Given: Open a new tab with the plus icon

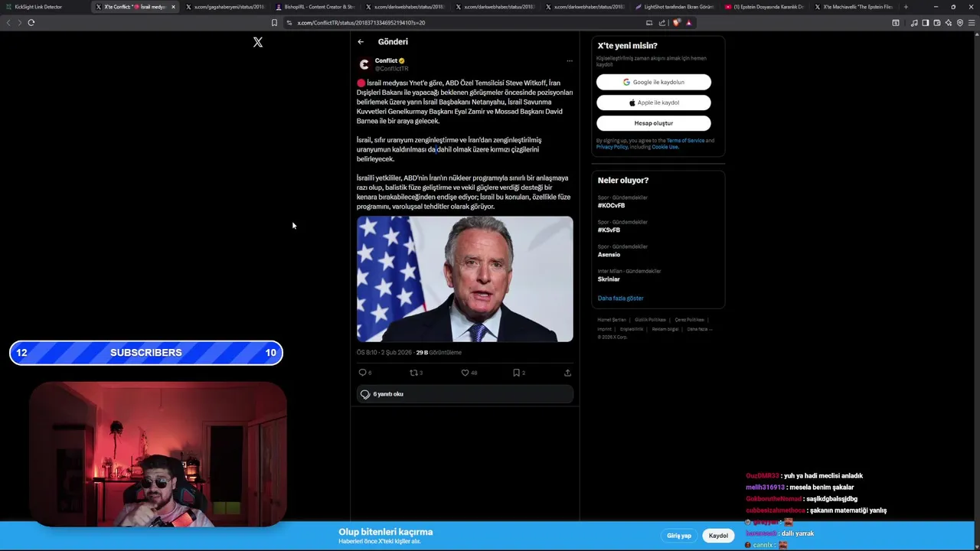Looking at the screenshot, I should [x=906, y=7].
